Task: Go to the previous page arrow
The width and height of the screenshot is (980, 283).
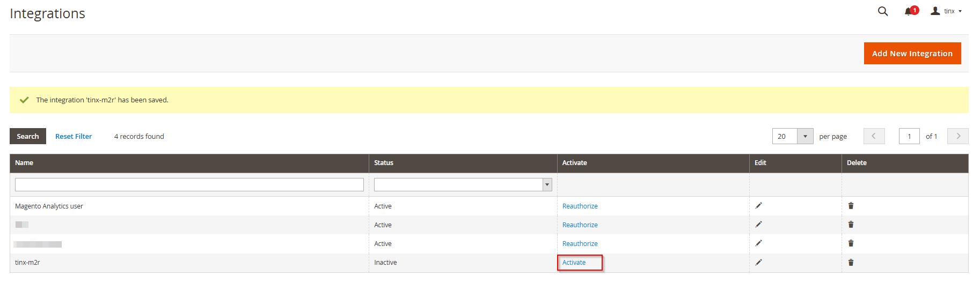Action: (874, 136)
